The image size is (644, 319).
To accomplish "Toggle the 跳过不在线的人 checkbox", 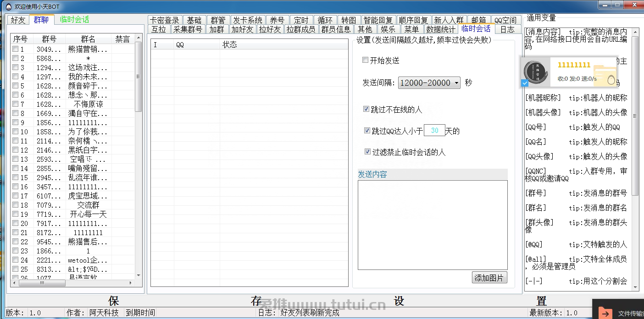I will (x=366, y=109).
